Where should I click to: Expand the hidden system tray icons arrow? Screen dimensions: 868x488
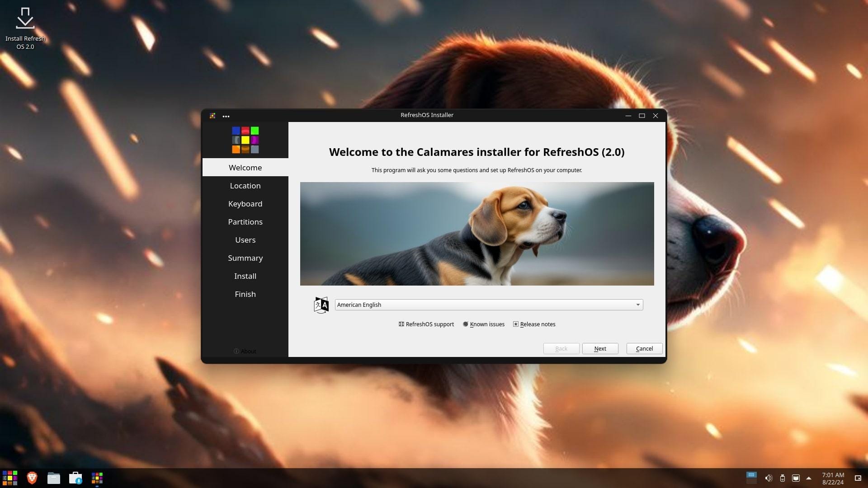tap(809, 478)
